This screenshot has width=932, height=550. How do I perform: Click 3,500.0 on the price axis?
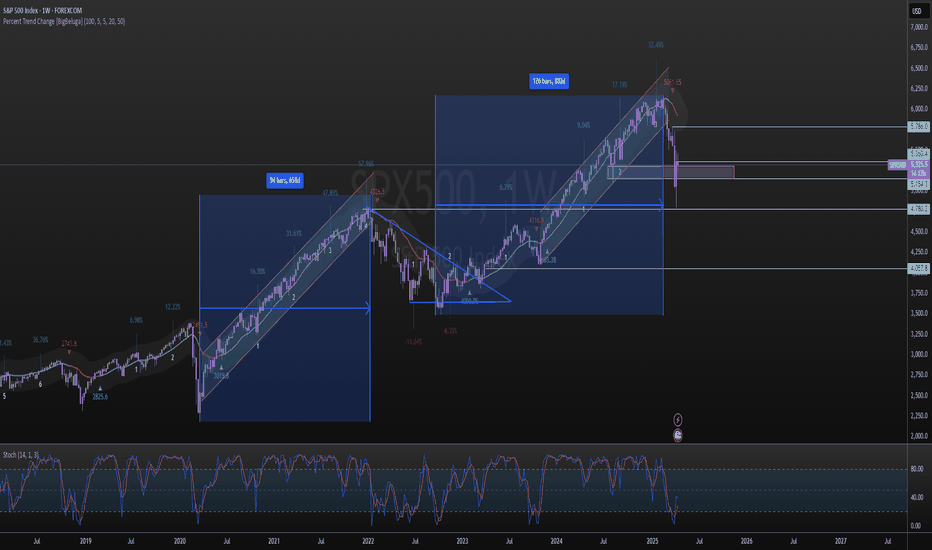[x=919, y=313]
